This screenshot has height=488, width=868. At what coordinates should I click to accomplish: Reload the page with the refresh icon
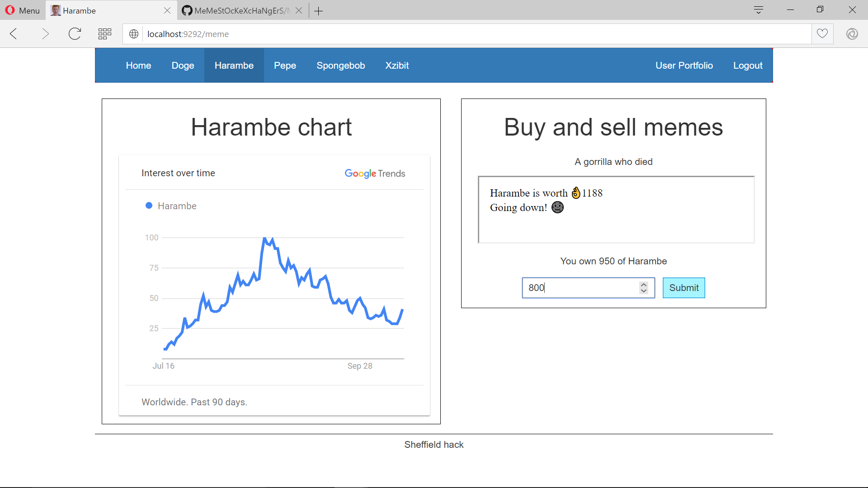tap(75, 34)
